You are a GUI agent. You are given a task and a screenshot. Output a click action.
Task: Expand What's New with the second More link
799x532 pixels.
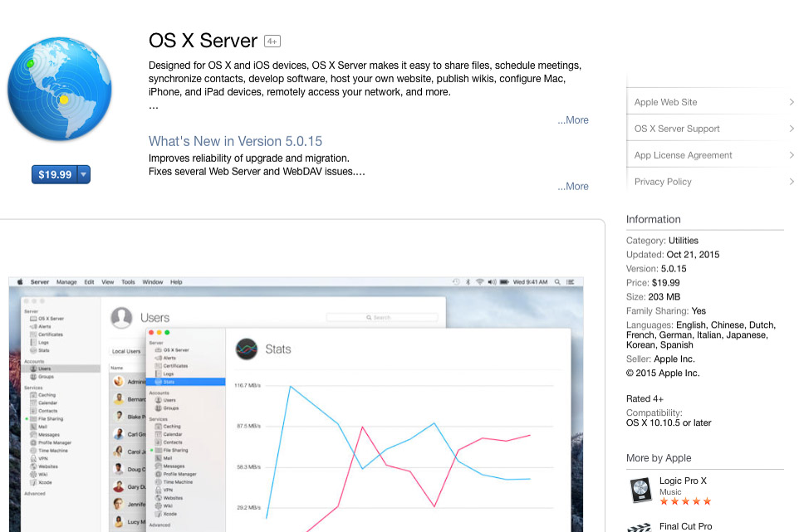573,187
